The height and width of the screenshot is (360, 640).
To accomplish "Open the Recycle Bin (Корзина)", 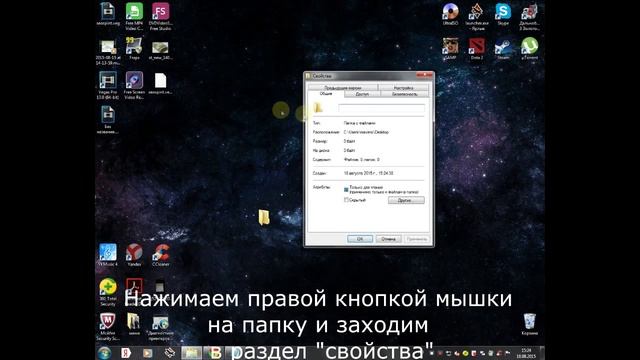I will [529, 324].
